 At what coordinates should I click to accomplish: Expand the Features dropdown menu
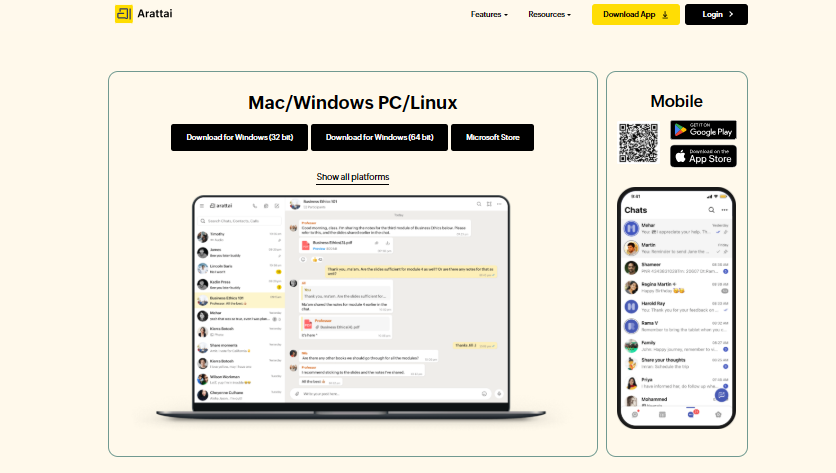[489, 14]
